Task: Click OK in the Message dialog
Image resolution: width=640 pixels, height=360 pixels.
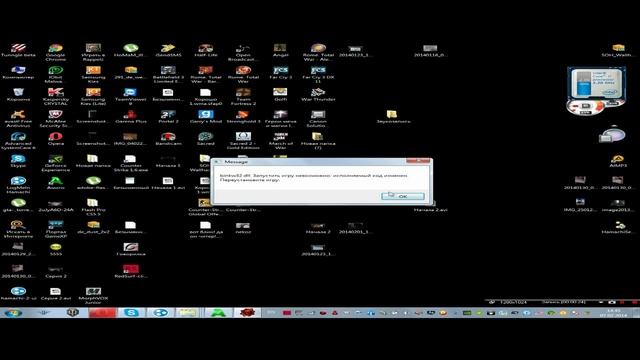Action: pyautogui.click(x=402, y=196)
